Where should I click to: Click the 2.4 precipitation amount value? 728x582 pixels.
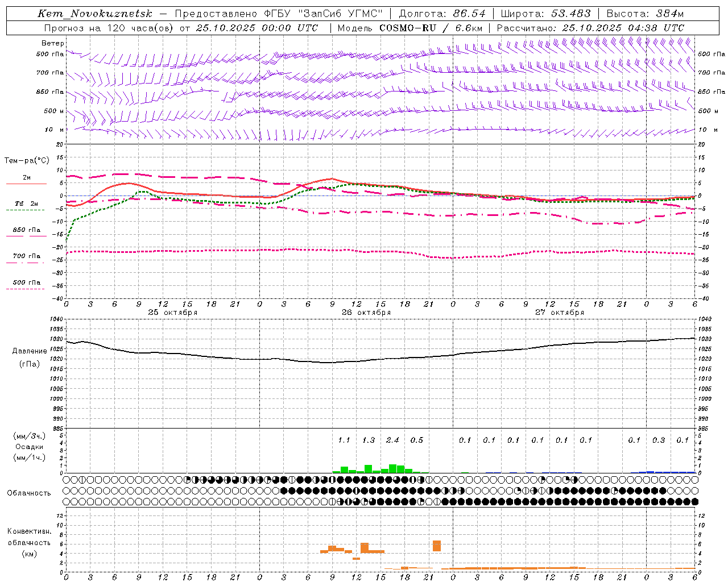point(392,440)
